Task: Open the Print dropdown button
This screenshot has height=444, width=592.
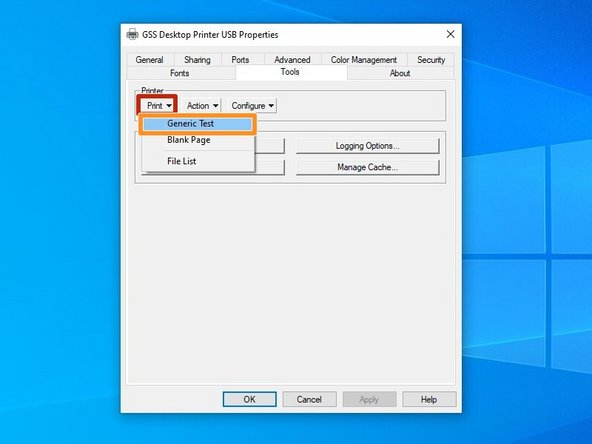Action: coord(159,106)
